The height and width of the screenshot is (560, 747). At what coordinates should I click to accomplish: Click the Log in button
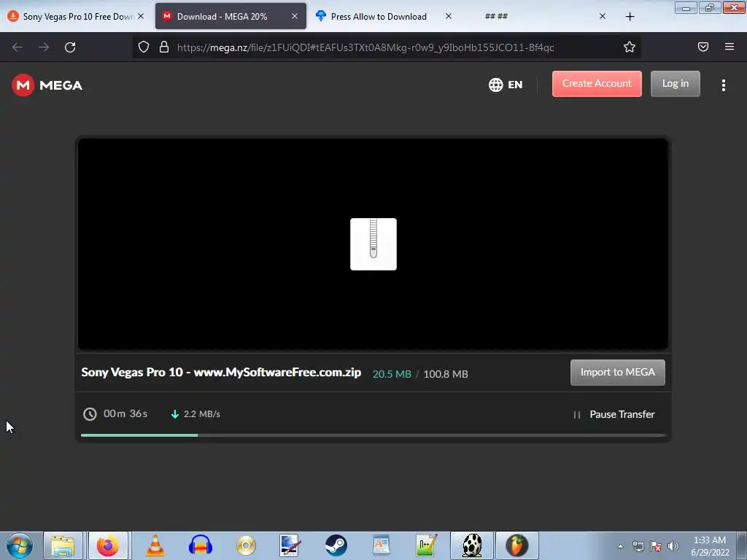[675, 84]
